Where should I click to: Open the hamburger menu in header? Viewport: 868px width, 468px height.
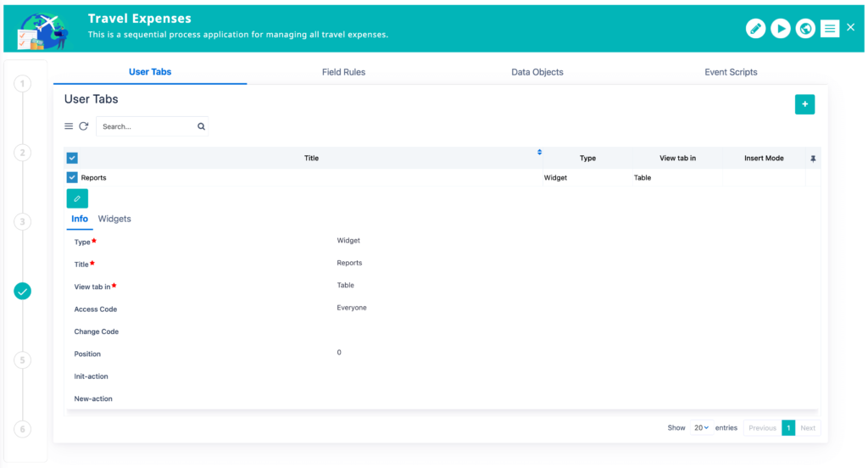(829, 28)
